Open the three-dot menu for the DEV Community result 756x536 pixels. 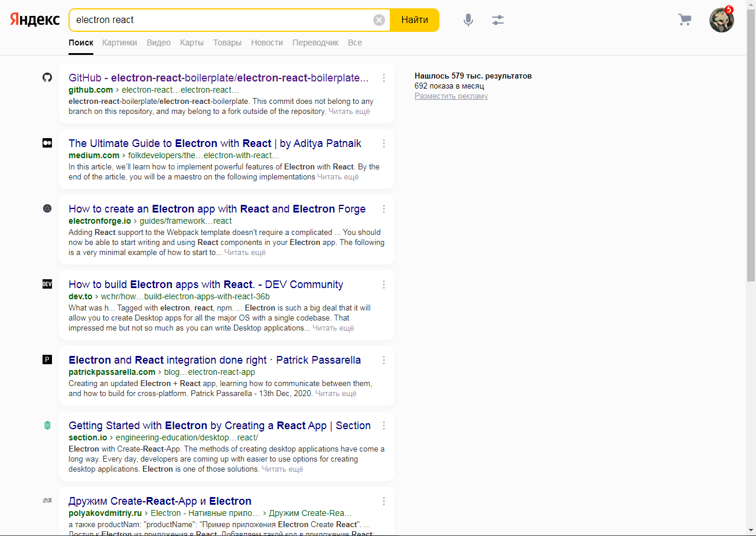pyautogui.click(x=384, y=285)
